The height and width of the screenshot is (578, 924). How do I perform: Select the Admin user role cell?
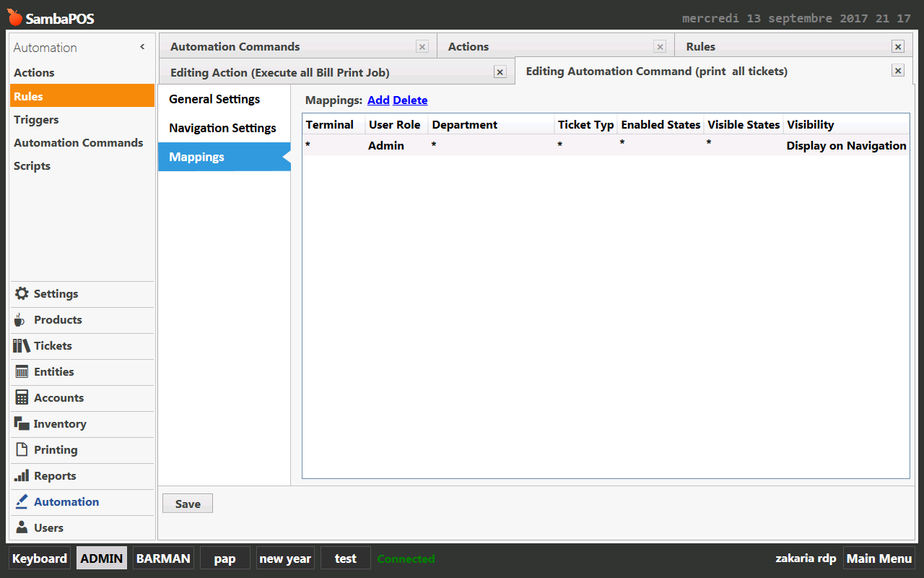[386, 145]
